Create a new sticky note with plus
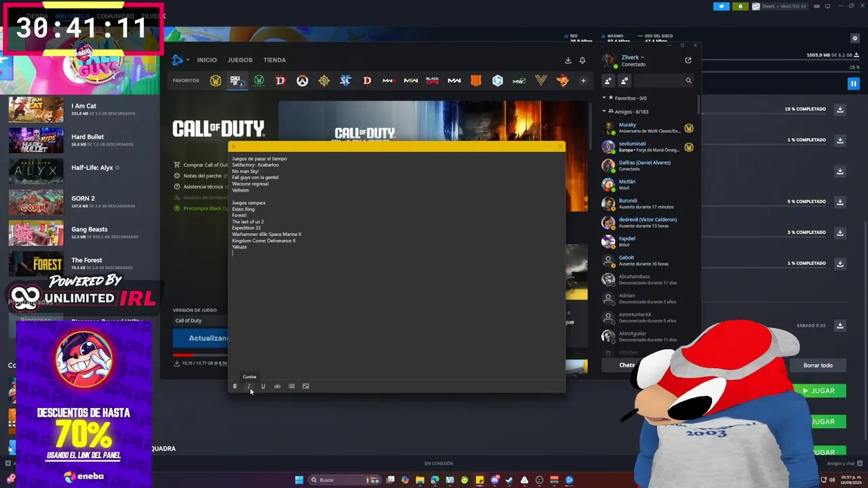Viewport: 868px width, 488px height. (233, 146)
